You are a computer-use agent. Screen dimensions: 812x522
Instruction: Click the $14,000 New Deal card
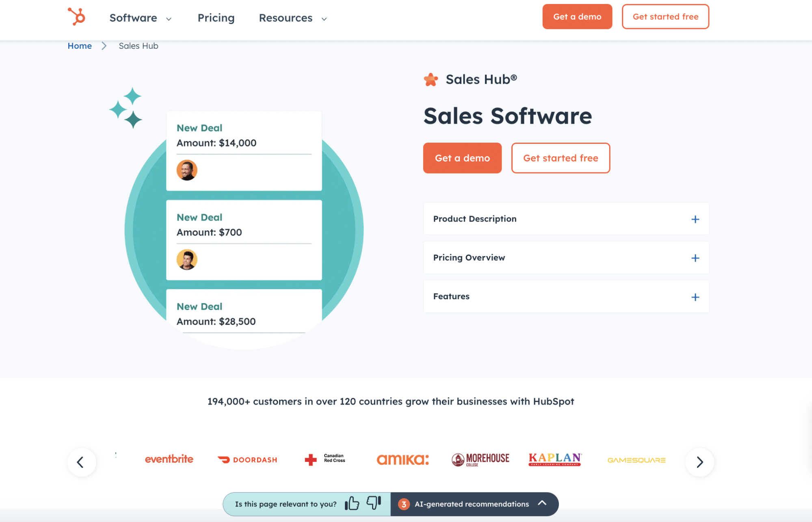click(244, 151)
